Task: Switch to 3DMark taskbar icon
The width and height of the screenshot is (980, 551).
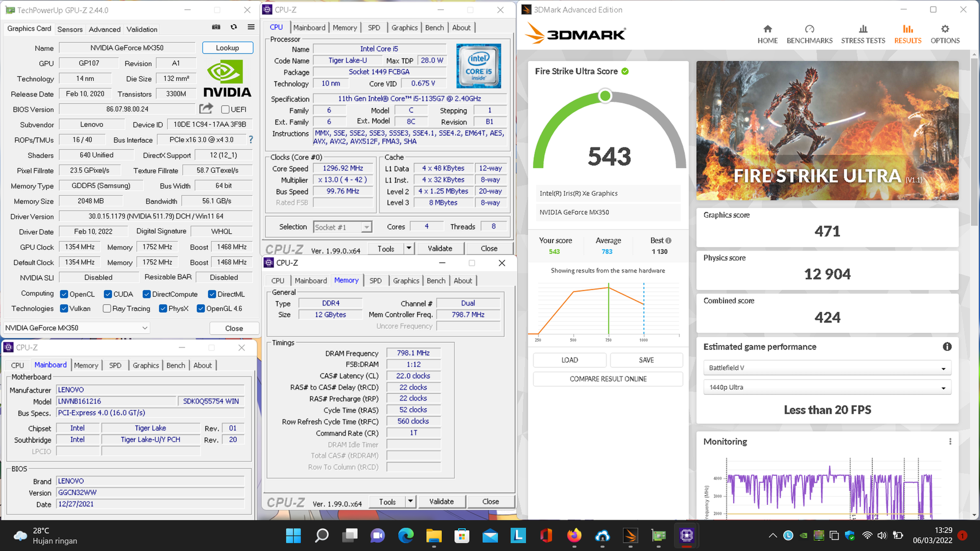Action: pos(630,536)
